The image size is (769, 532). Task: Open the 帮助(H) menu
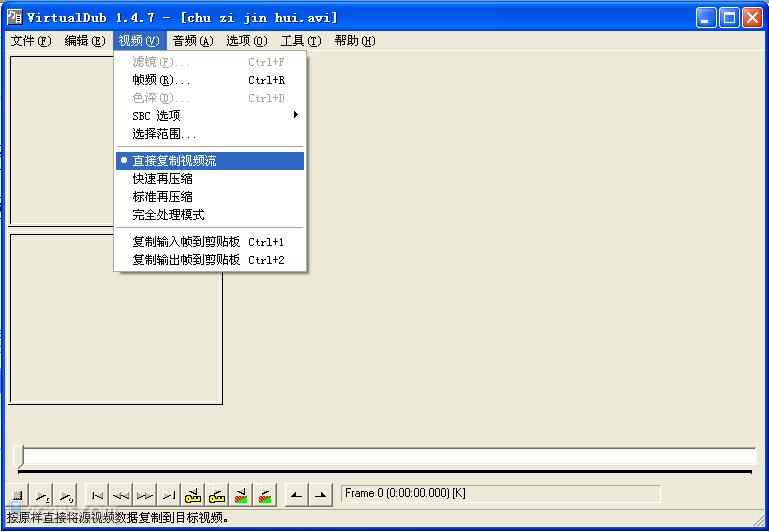355,41
